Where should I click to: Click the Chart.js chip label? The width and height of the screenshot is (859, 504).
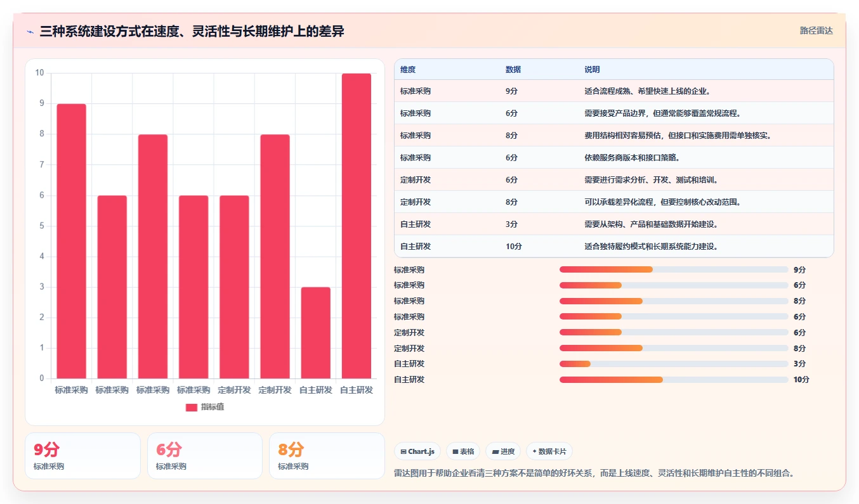421,452
